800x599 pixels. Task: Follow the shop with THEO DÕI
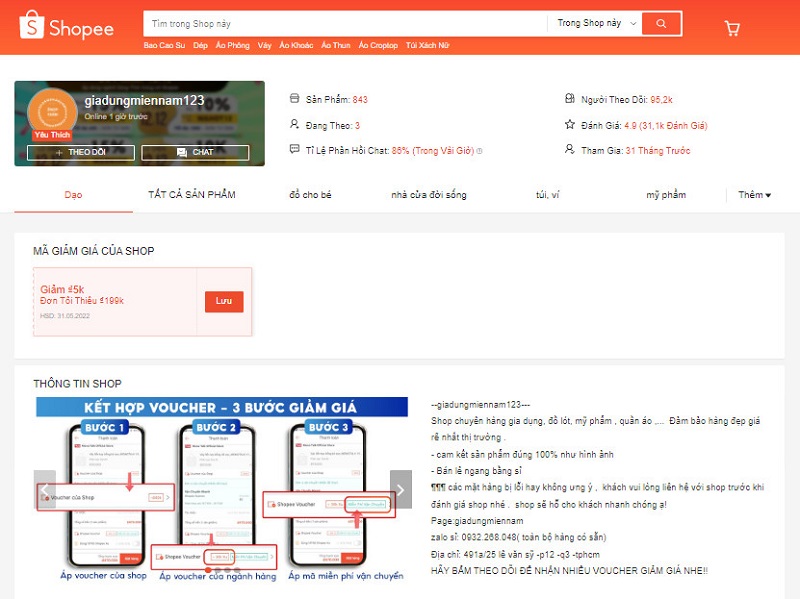80,152
